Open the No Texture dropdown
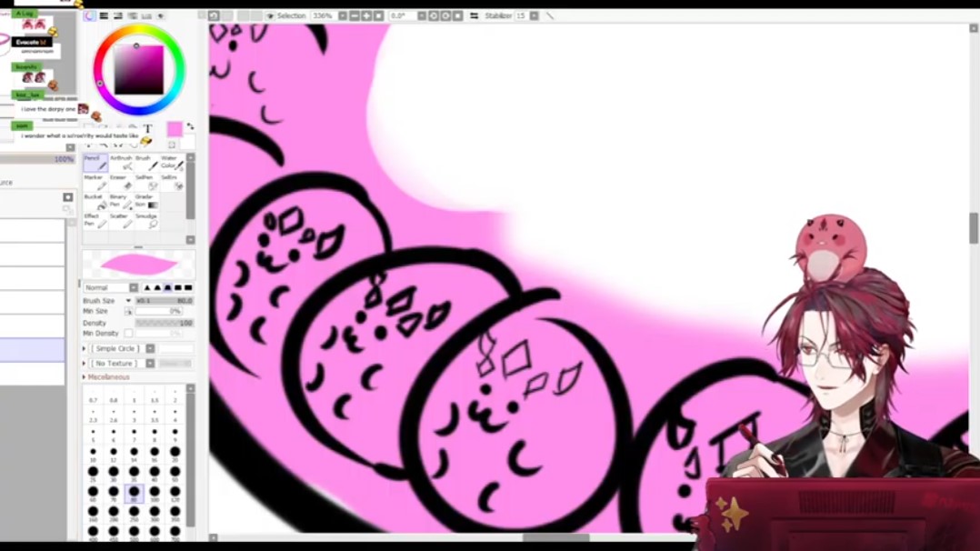Image resolution: width=980 pixels, height=551 pixels. (x=150, y=364)
